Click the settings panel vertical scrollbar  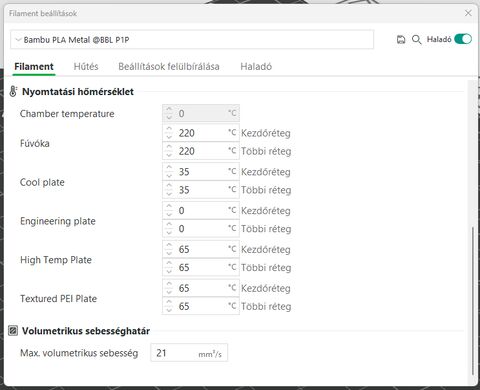click(x=472, y=300)
